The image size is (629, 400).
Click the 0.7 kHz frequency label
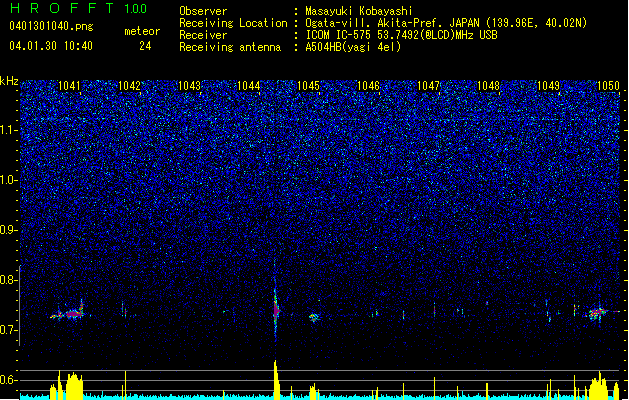(x=9, y=330)
